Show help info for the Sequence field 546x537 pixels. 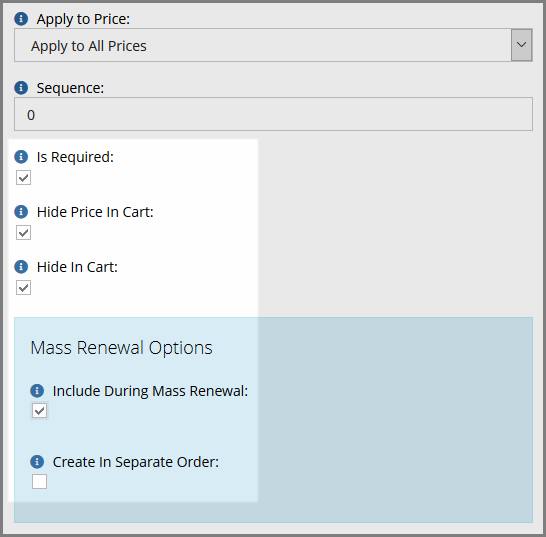[21, 88]
